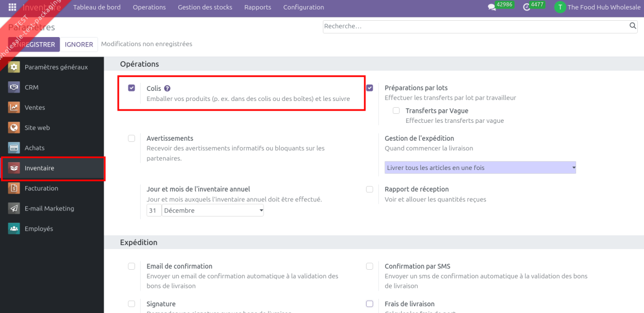Viewport: 644px width, 313px height.
Task: Open the Gestion des stocks menu
Action: click(205, 7)
